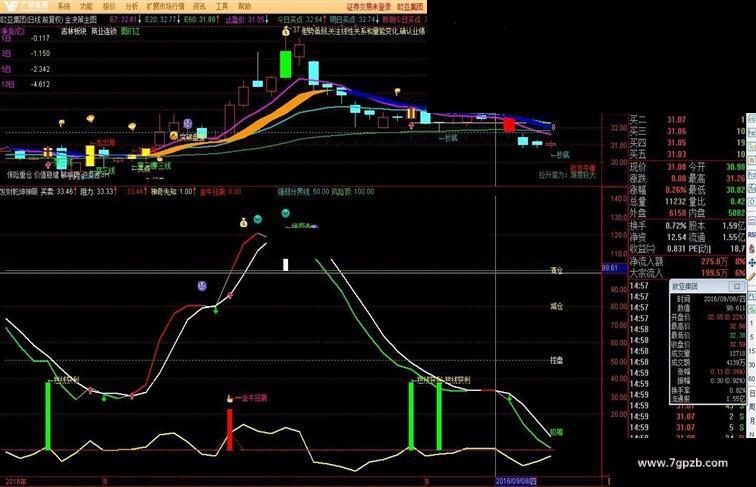The image size is (756, 487).
Task: Open the 工具 menu
Action: point(222,6)
